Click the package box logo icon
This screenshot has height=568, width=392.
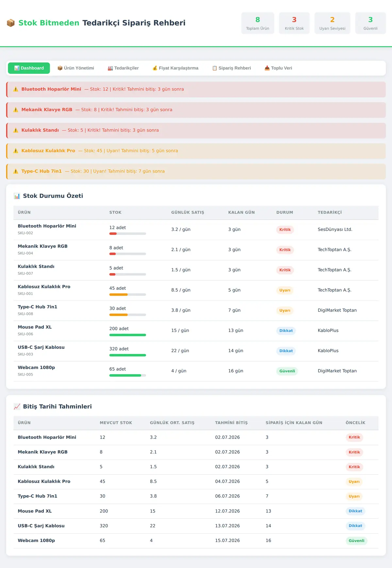(10, 23)
